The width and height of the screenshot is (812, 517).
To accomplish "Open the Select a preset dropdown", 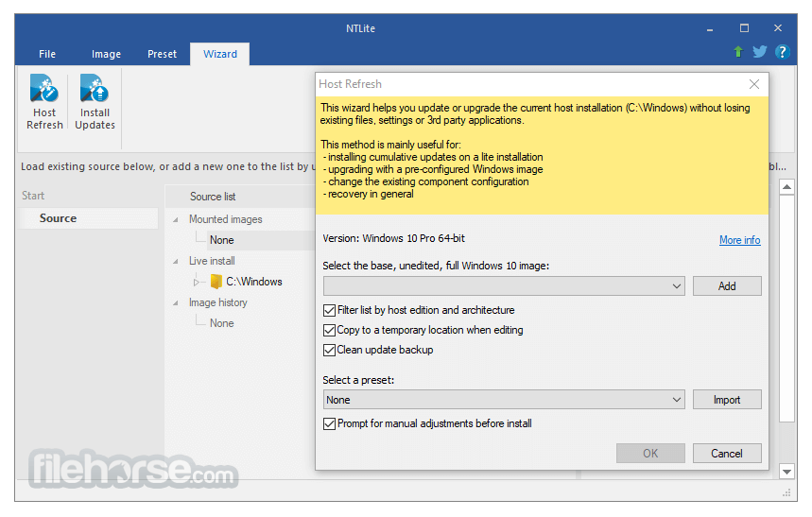I will click(x=504, y=400).
